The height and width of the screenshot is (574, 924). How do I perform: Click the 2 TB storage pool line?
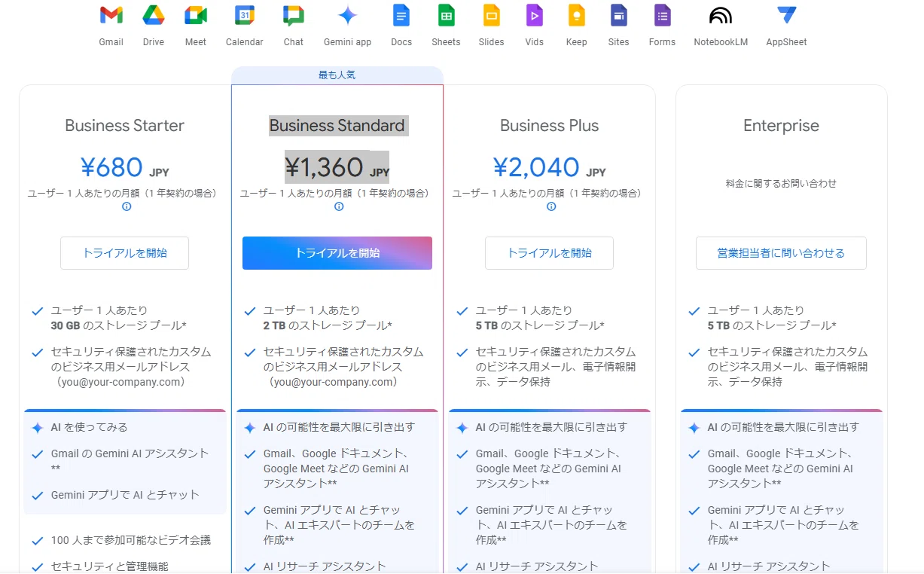(x=328, y=325)
